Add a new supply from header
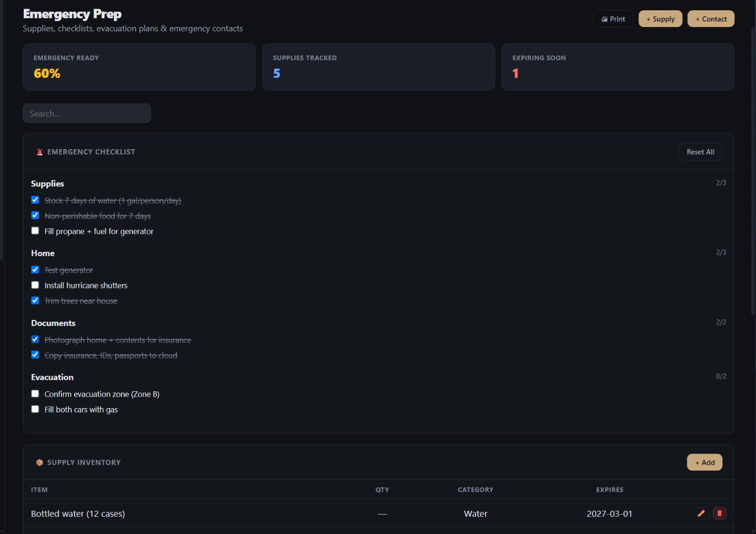Viewport: 756px width, 534px height. [x=660, y=19]
